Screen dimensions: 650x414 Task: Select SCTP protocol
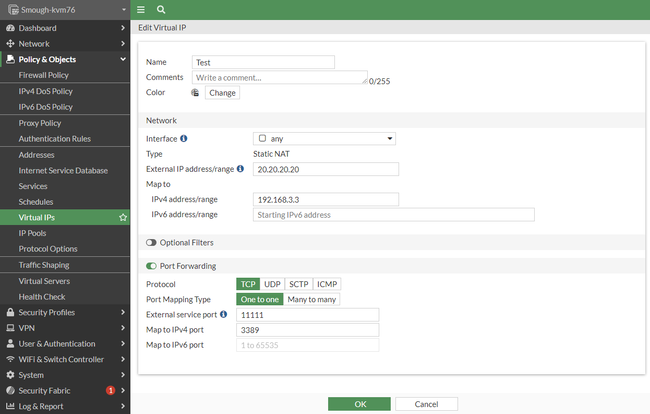pos(298,284)
